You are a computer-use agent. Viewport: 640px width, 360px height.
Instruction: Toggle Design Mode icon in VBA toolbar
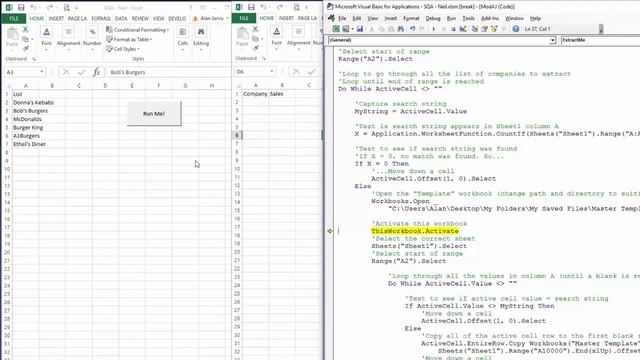coord(463,29)
